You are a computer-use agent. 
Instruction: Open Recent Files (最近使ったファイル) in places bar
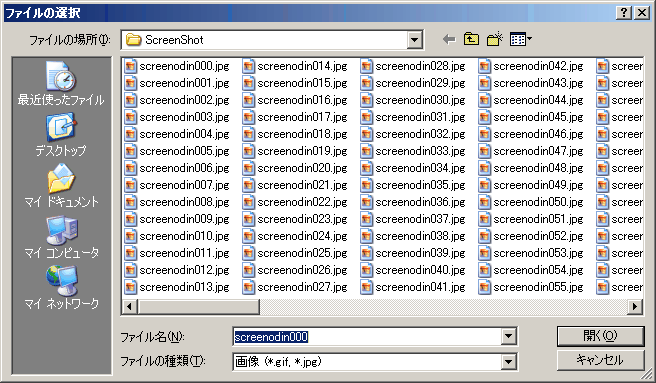[x=61, y=83]
